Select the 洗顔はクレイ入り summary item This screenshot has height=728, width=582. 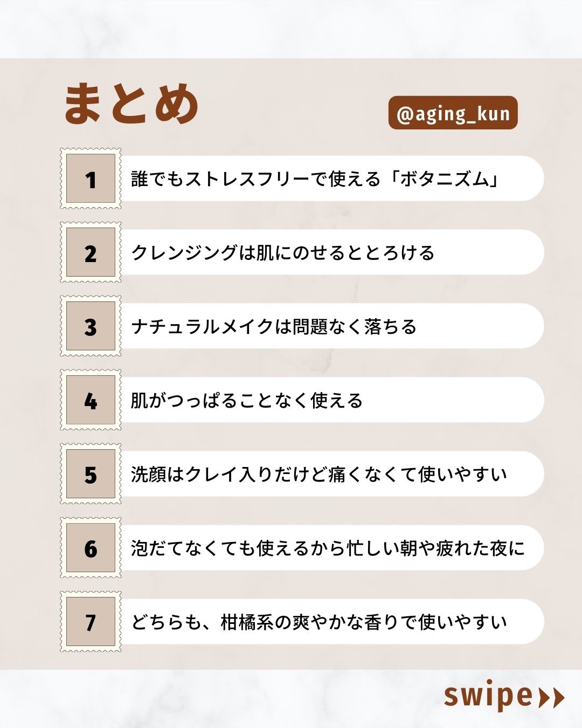[x=319, y=475]
